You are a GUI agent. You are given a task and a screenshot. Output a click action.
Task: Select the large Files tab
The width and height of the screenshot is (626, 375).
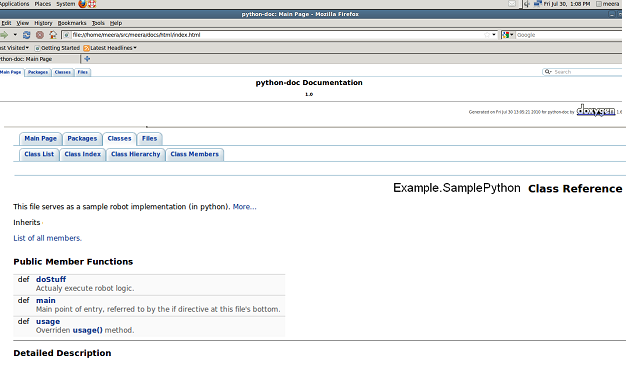(149, 139)
